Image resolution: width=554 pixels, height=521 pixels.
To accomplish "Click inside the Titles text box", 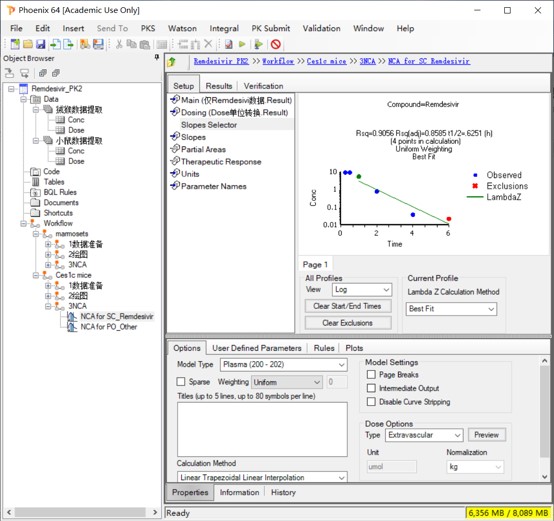I will point(262,429).
